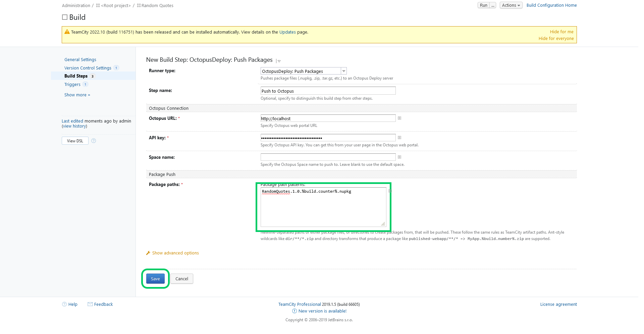Open the Updates page link
644x334 pixels.
click(x=287, y=32)
